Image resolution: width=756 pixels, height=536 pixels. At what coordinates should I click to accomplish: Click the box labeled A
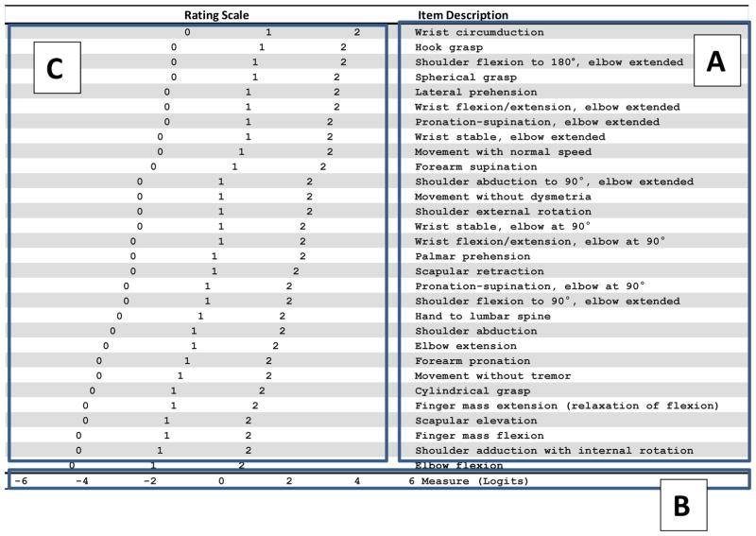[x=716, y=62]
